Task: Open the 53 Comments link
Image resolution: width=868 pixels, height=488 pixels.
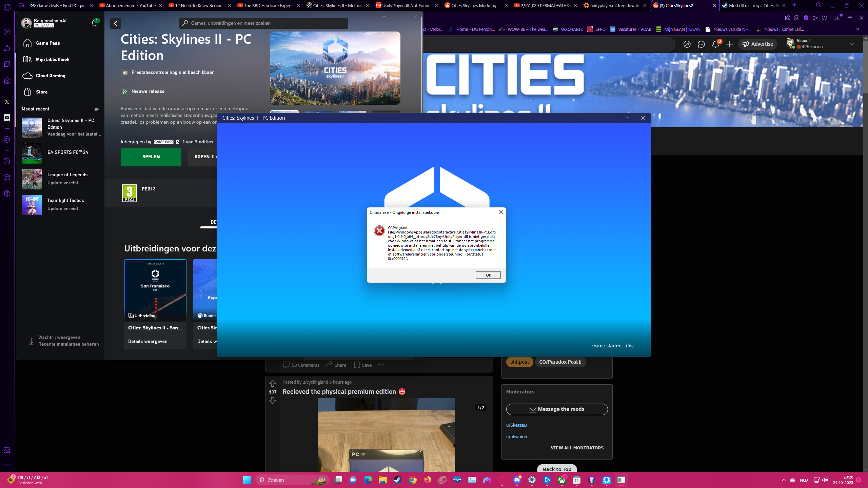Action: (301, 365)
